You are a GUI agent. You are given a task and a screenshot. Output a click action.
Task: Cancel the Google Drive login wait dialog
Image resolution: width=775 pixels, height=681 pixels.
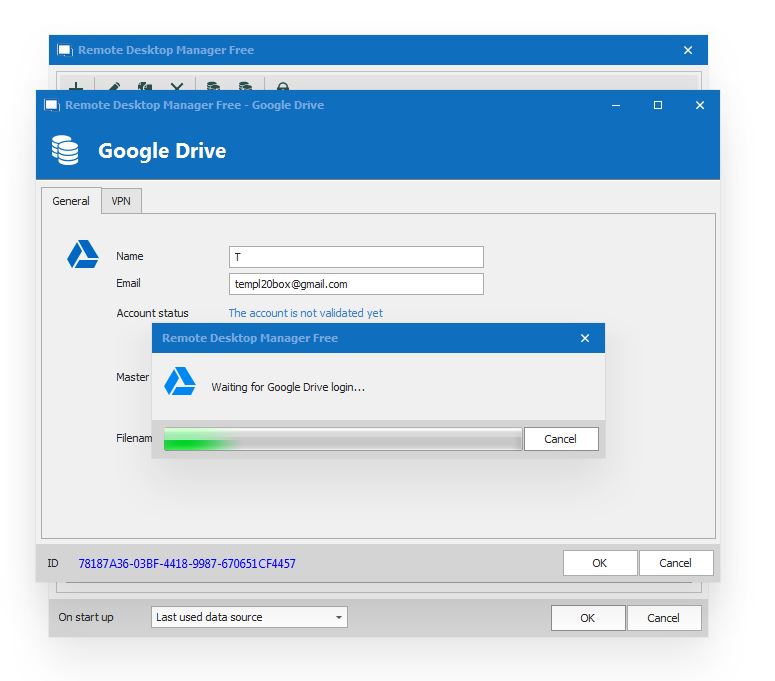[561, 439]
